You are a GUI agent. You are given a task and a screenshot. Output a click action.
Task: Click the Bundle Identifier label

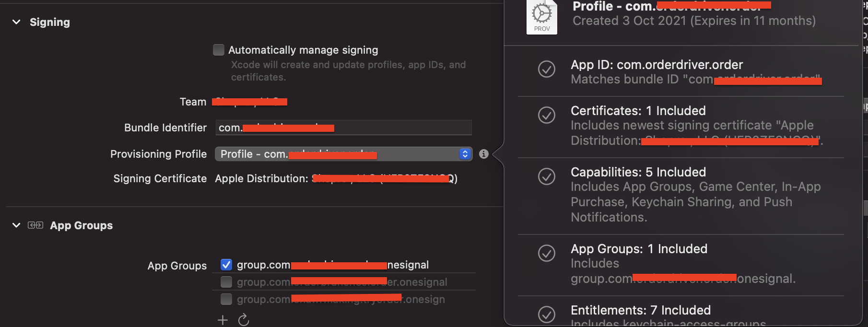click(x=165, y=128)
